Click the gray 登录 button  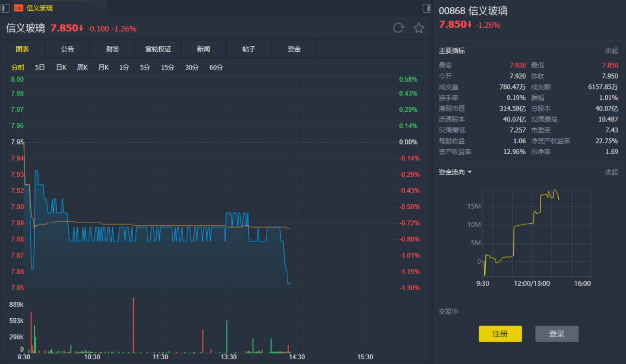click(x=556, y=334)
